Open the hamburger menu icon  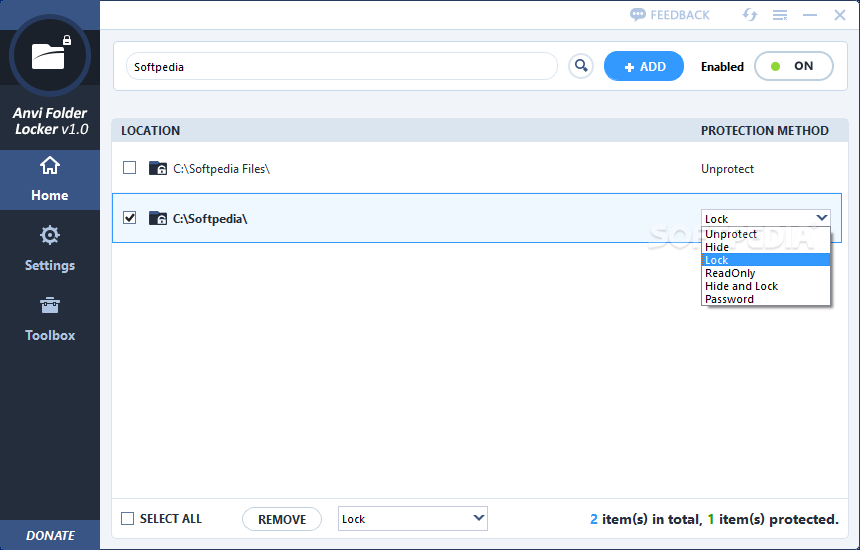(780, 15)
